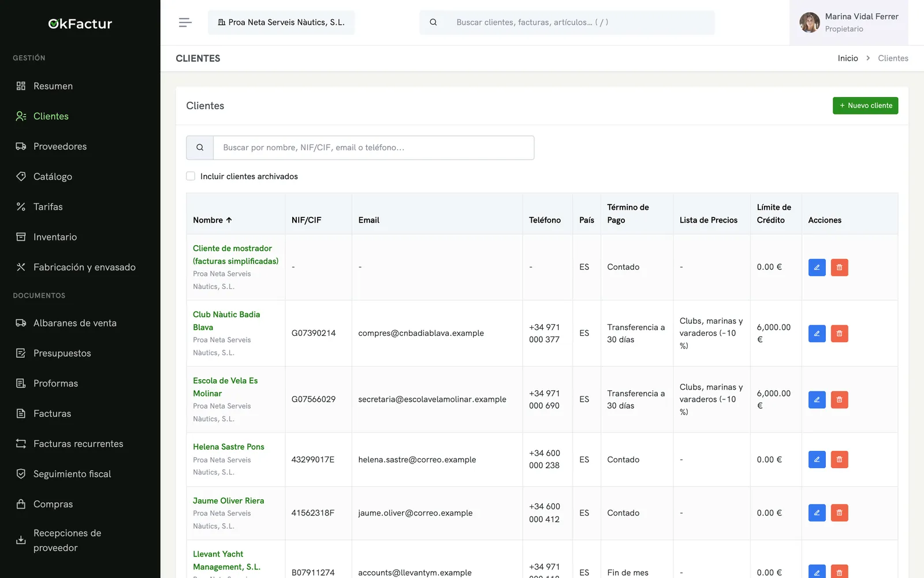Delete the Helena Sastre Pons row

pyautogui.click(x=839, y=460)
